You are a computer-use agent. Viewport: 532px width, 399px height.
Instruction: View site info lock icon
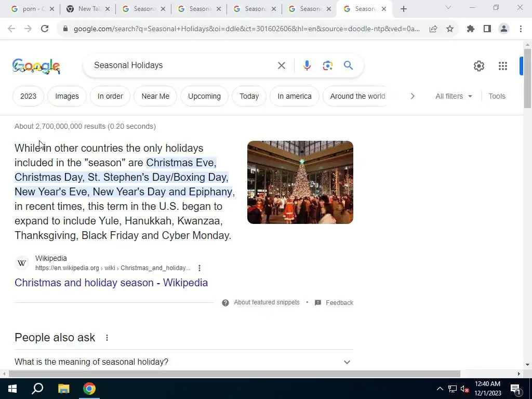(x=65, y=29)
